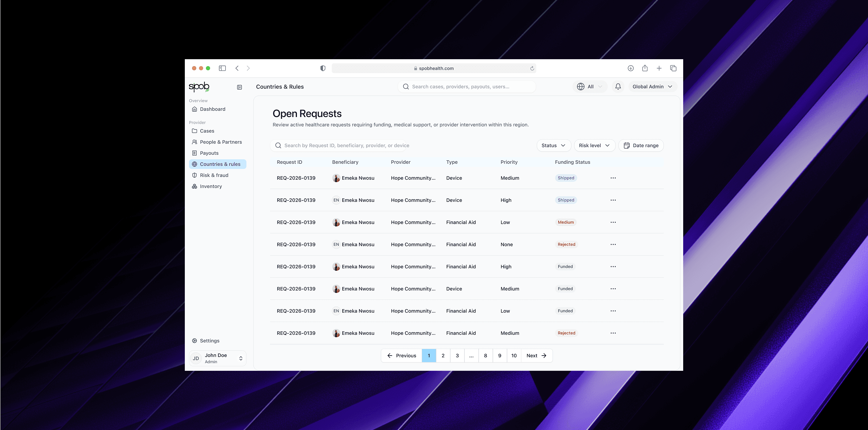Click the spob logo
The image size is (868, 430).
[x=199, y=87]
